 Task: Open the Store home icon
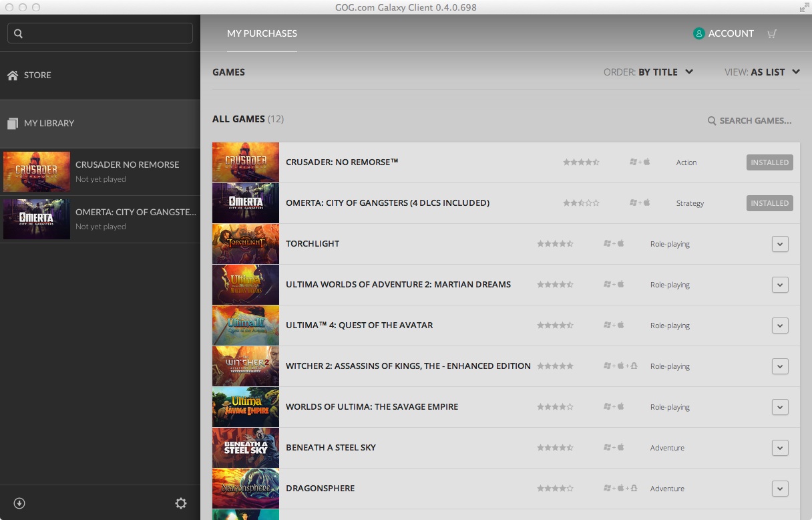13,76
